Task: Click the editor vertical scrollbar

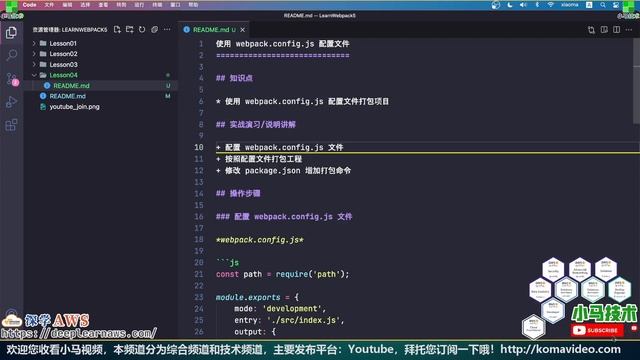Action: pyautogui.click(x=636, y=82)
